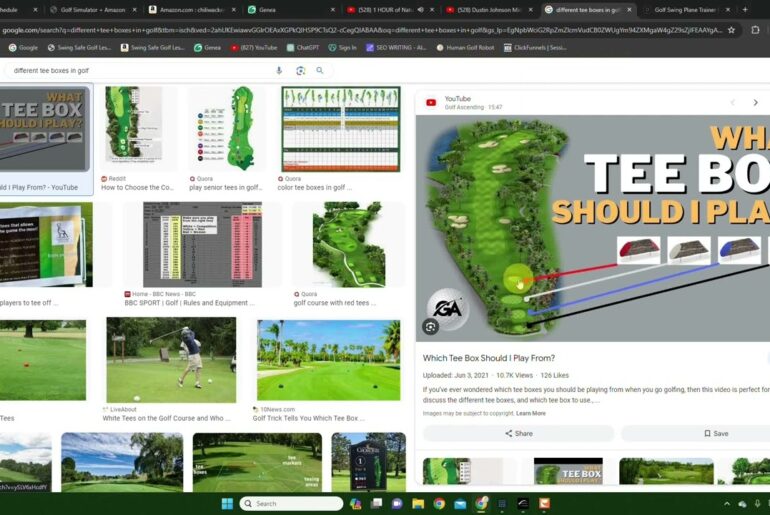The width and height of the screenshot is (770, 515).
Task: Open Windows Start menu
Action: [x=227, y=503]
